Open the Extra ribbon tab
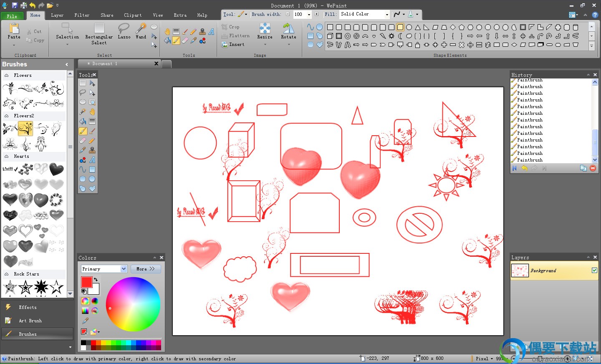Image resolution: width=601 pixels, height=364 pixels. coord(180,15)
